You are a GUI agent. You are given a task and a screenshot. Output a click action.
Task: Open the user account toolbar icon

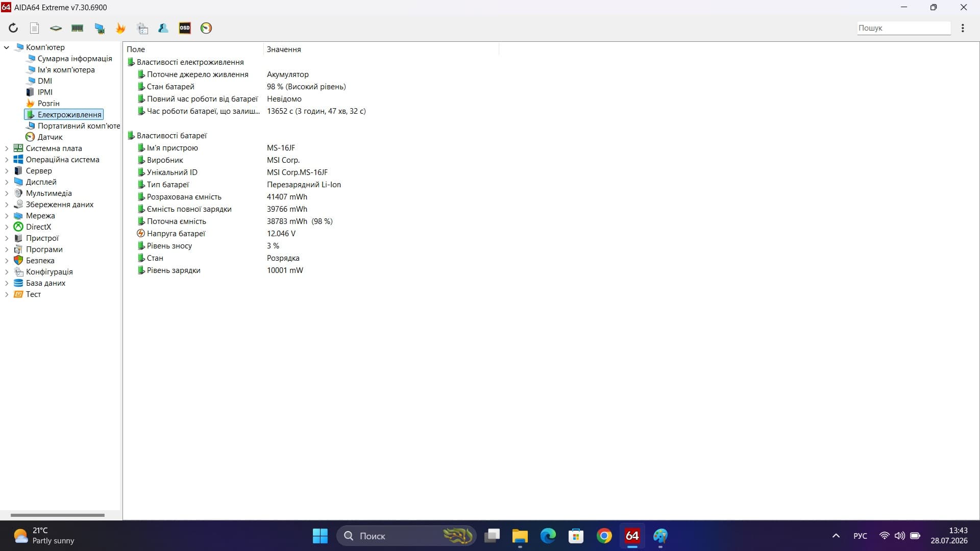tap(163, 28)
